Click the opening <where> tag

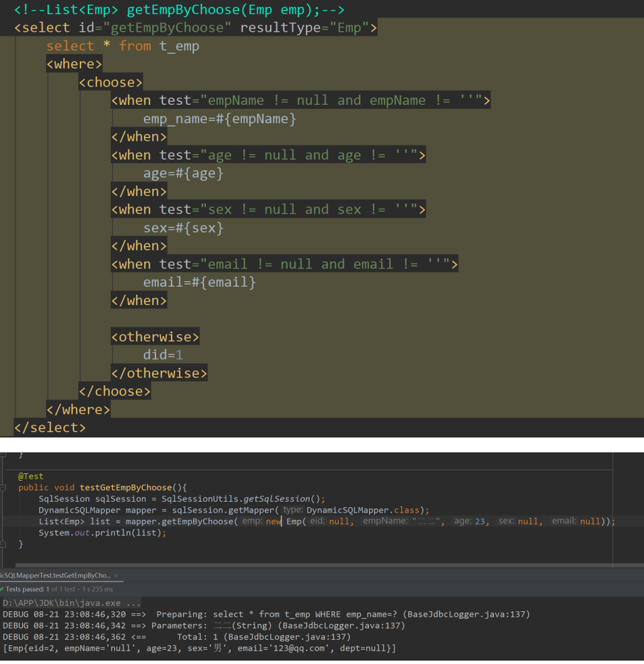[x=74, y=64]
